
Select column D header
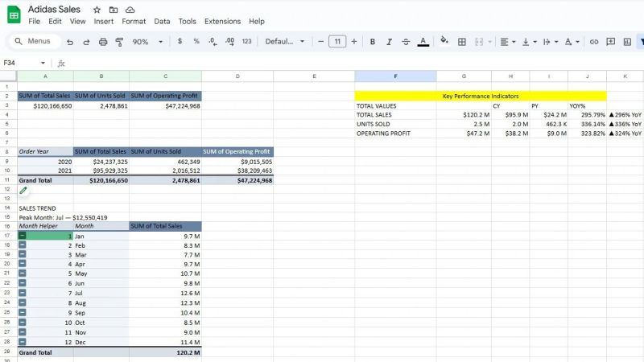tap(237, 76)
